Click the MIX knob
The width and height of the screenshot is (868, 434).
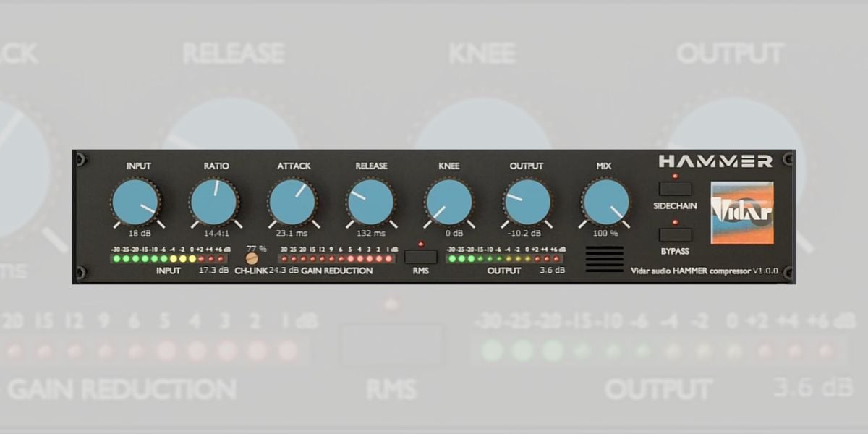point(605,202)
